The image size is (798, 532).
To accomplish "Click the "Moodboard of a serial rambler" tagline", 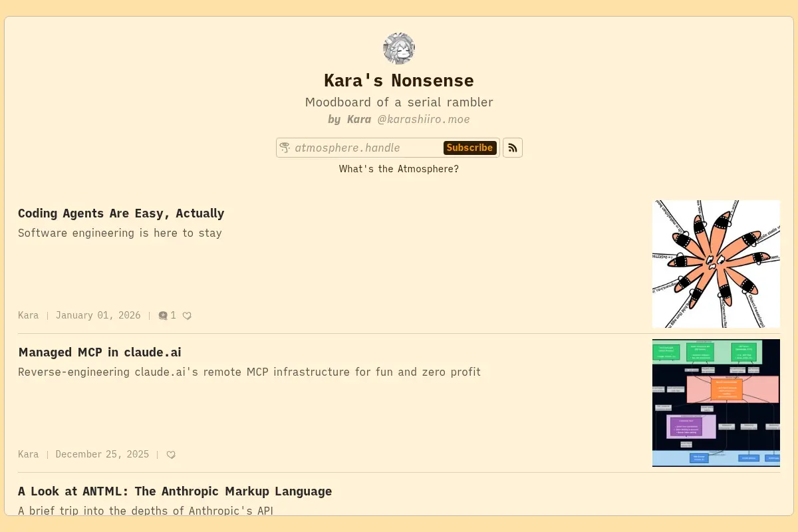I will (399, 102).
